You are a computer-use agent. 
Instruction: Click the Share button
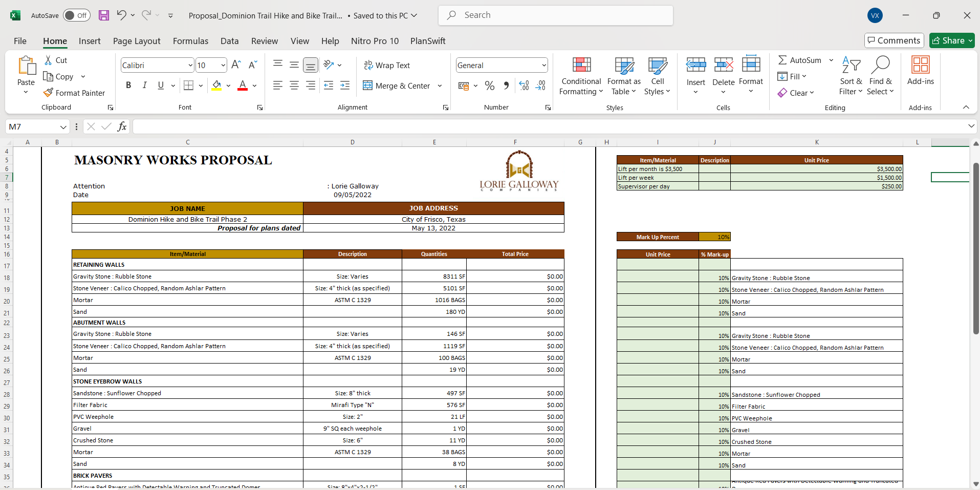952,40
